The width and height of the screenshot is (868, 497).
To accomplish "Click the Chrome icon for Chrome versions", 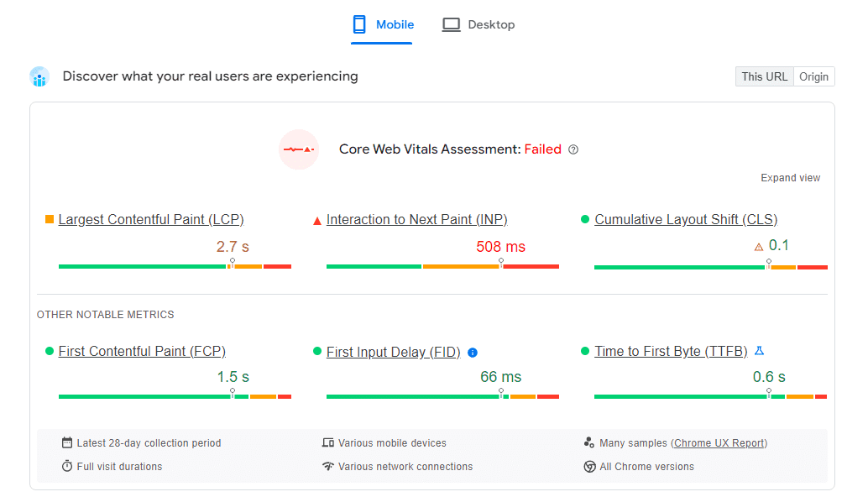I will coord(589,466).
